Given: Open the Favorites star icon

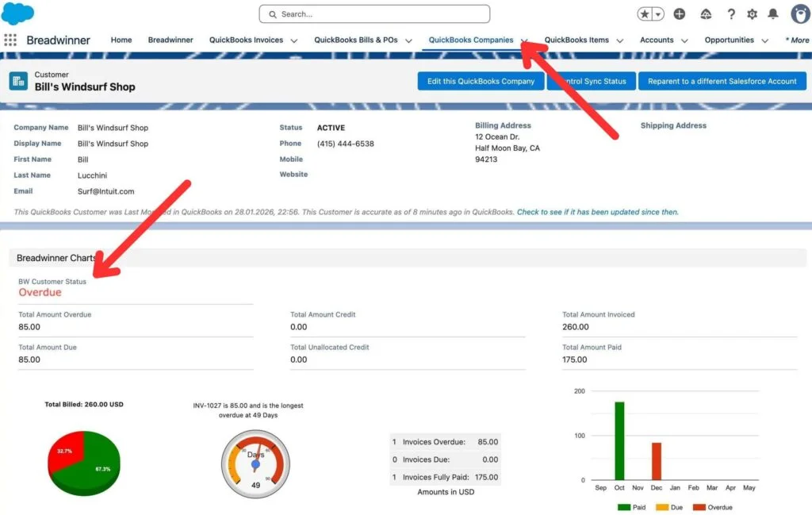Looking at the screenshot, I should (x=644, y=14).
